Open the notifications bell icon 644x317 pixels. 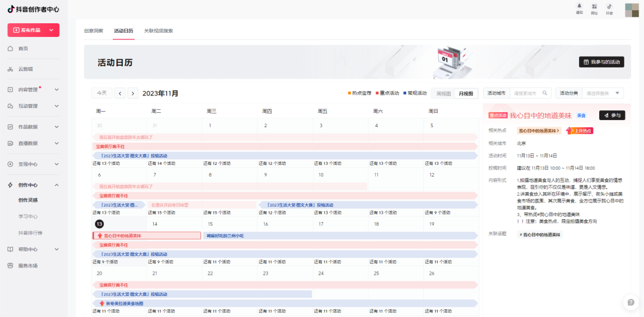579,7
